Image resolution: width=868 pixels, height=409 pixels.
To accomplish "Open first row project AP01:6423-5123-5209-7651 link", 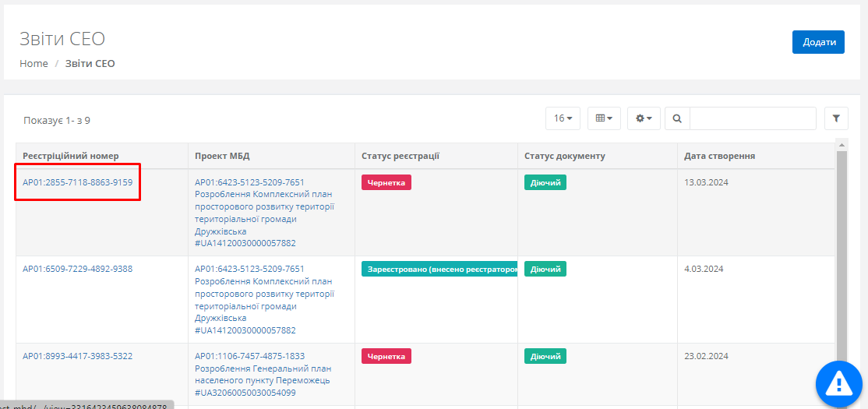I will [x=249, y=182].
